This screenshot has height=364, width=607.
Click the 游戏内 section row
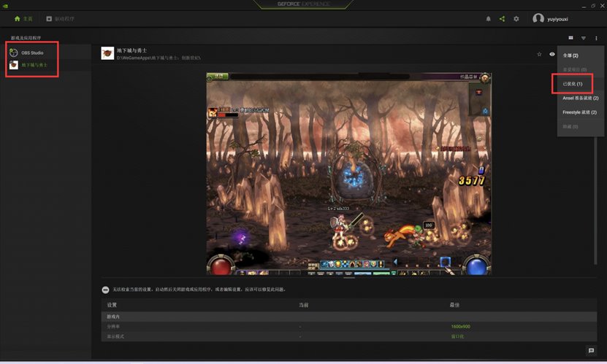click(349, 317)
